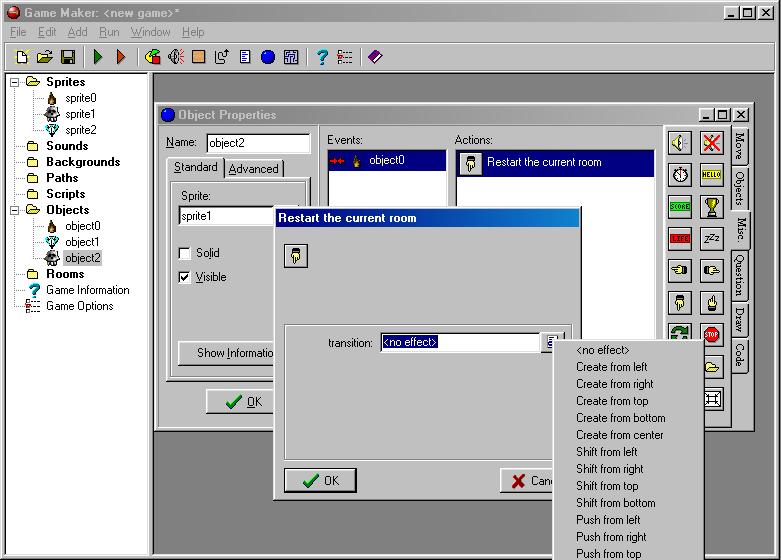The image size is (781, 560).
Task: Click the Add sound speaker icon
Action: (176, 57)
